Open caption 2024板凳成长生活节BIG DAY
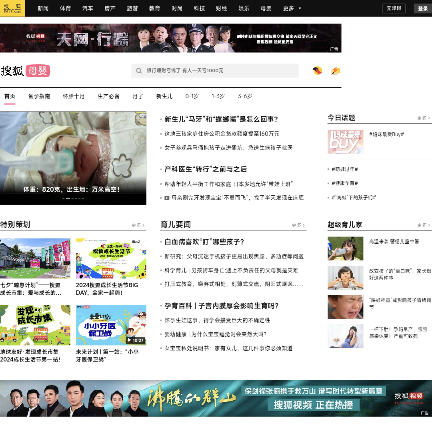 tap(107, 289)
